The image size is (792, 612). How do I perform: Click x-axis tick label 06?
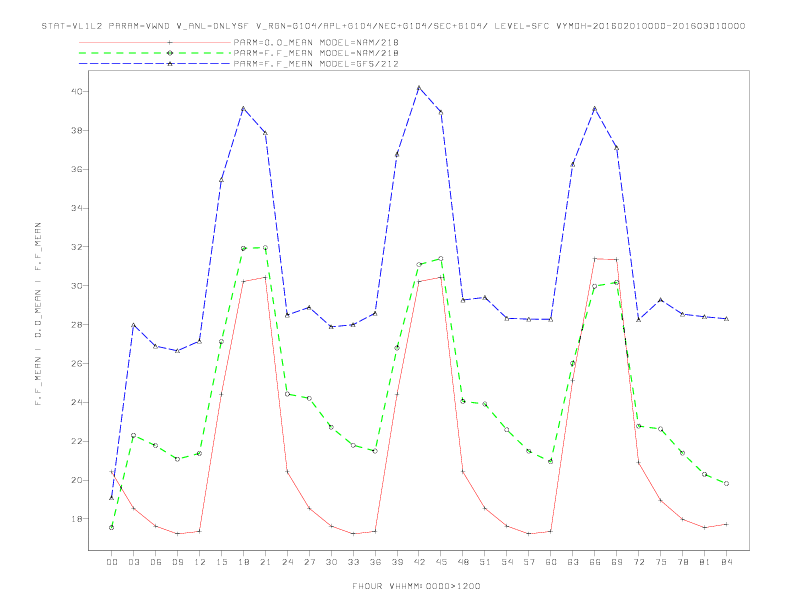(x=156, y=562)
